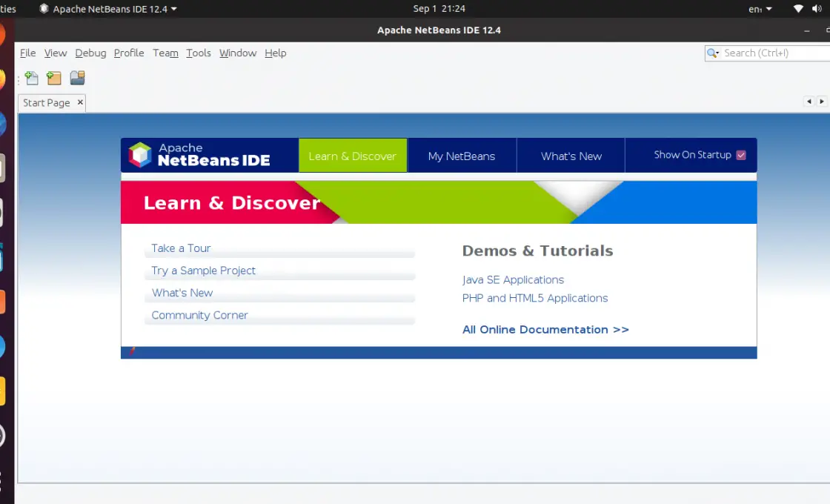The width and height of the screenshot is (830, 504).
Task: Click the volume speaker icon
Action: pyautogui.click(x=817, y=8)
